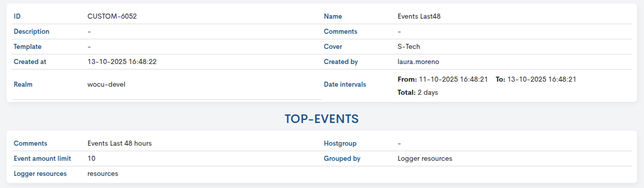
Task: Click the Created by label
Action: [340, 61]
